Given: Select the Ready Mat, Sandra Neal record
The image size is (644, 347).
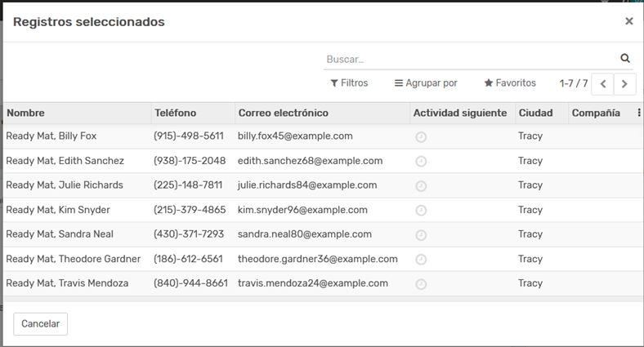Looking at the screenshot, I should [x=60, y=234].
